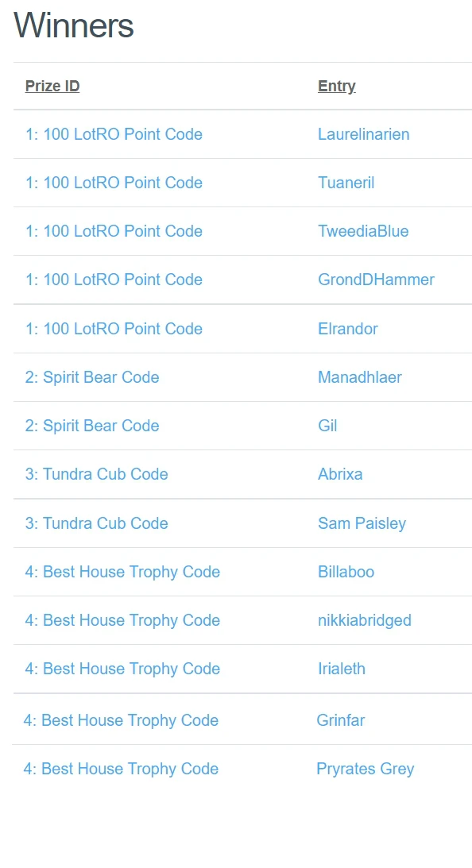Viewport: 472px width, 868px height.
Task: Select Irialeth entry link
Action: pyautogui.click(x=342, y=669)
